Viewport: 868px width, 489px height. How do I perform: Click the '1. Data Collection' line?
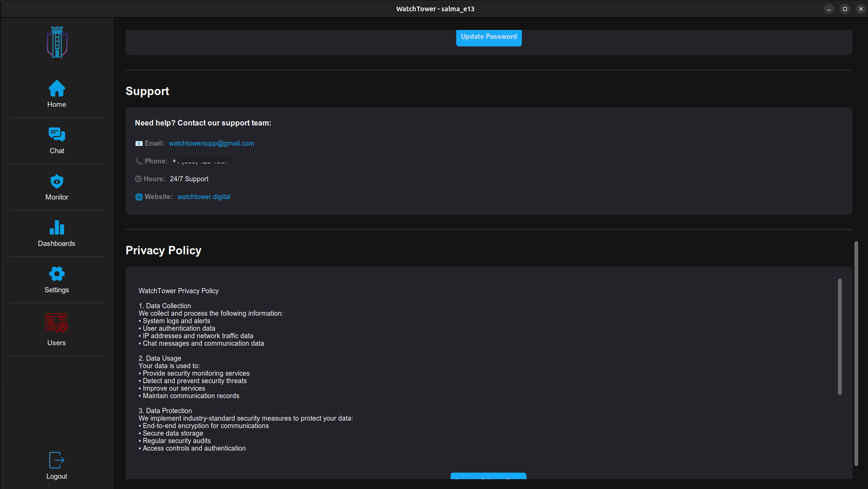point(165,306)
